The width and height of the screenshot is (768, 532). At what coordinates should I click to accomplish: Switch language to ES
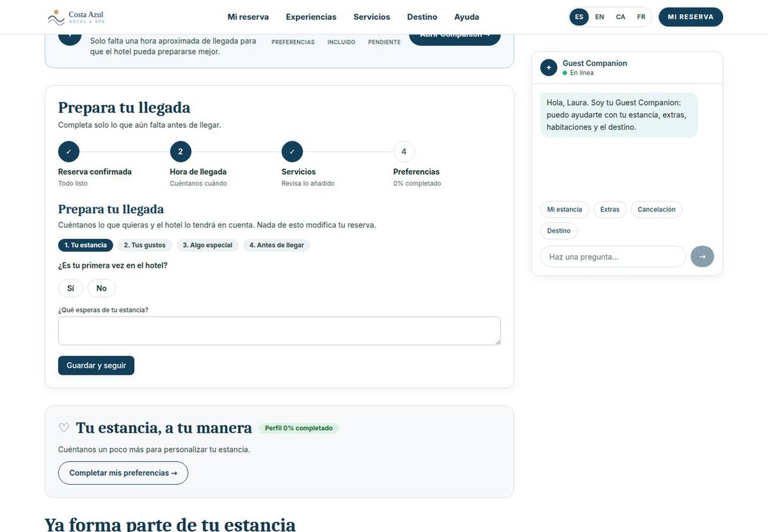579,17
